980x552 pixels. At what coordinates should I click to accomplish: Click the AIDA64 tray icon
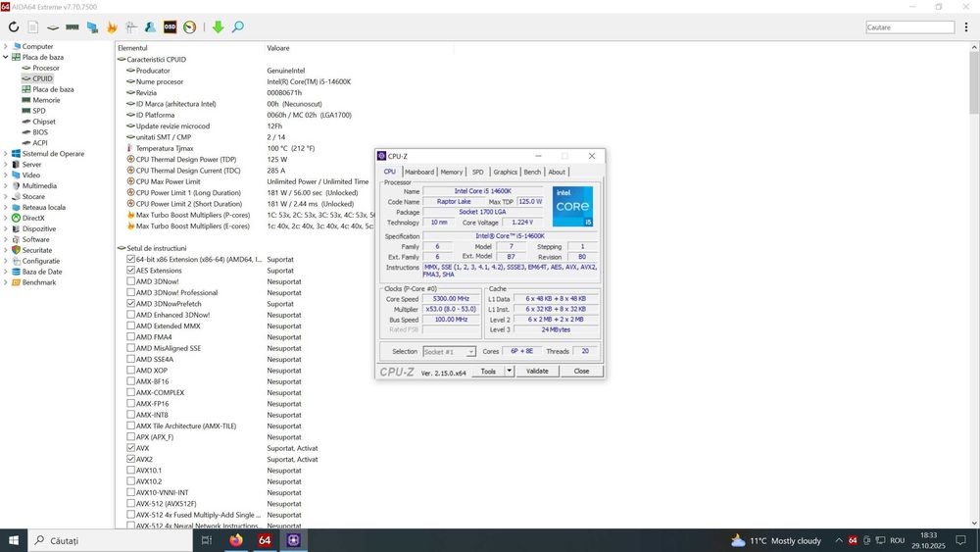(x=853, y=540)
